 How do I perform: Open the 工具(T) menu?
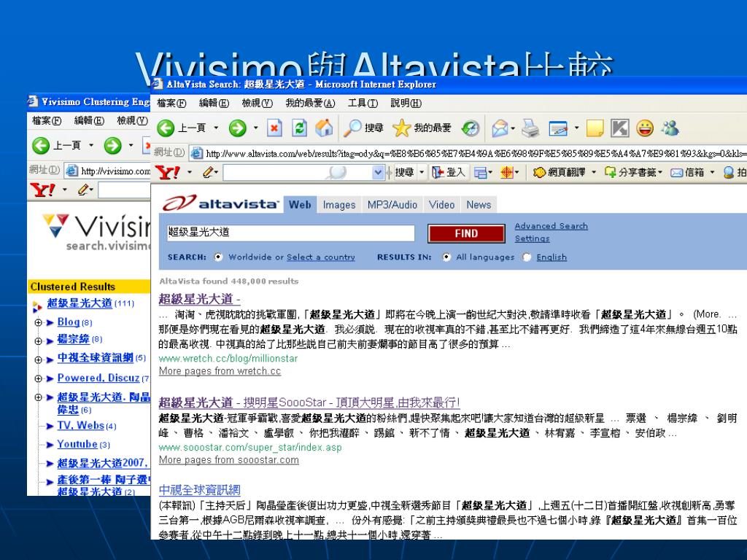pos(363,104)
